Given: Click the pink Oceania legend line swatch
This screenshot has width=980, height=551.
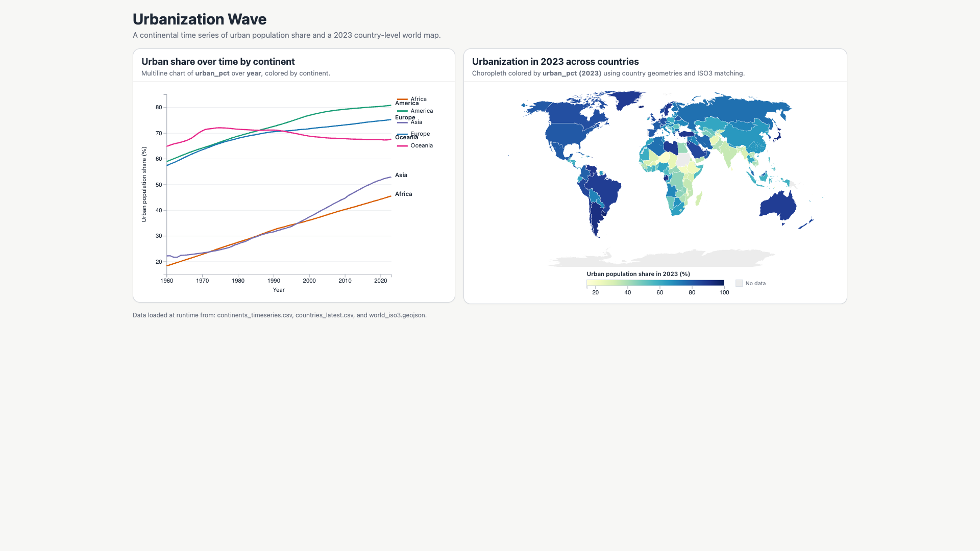Looking at the screenshot, I should 402,146.
